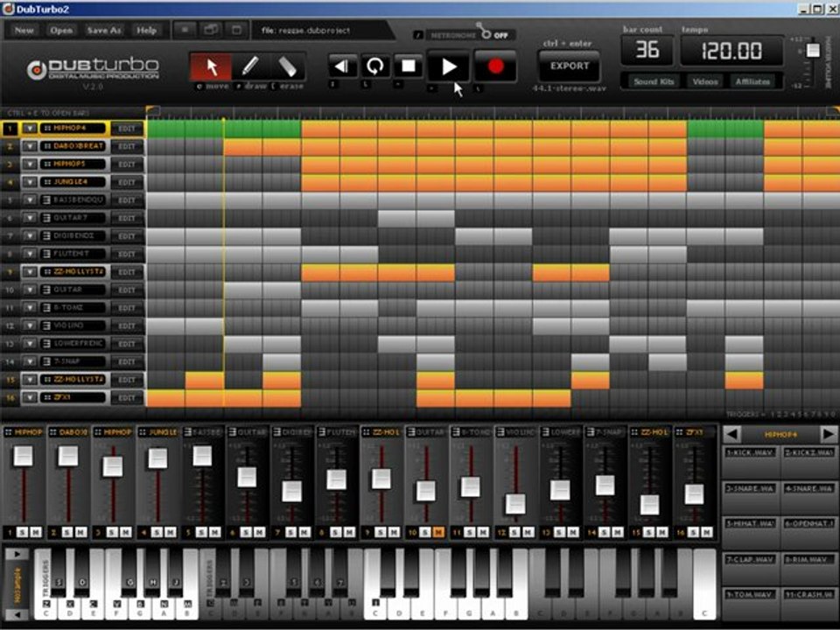
Task: Mute mixer channel 1
Action: click(x=35, y=532)
